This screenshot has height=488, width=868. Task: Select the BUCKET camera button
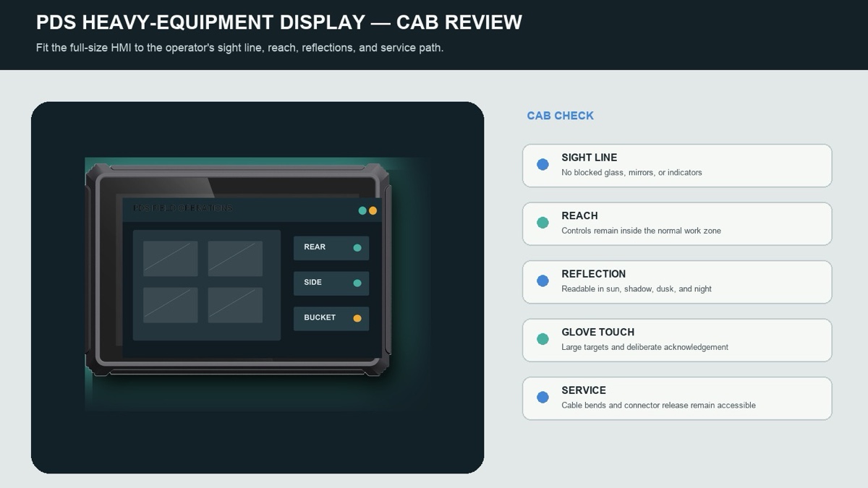331,319
